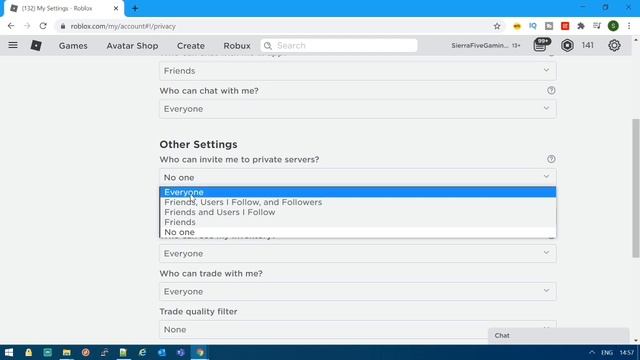Open the notifications icon showing 99+
This screenshot has width=640, height=360.
point(541,45)
